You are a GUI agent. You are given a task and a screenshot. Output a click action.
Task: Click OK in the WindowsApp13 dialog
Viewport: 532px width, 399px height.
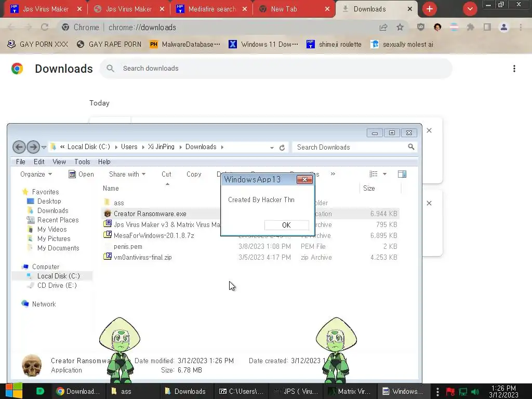pyautogui.click(x=286, y=225)
